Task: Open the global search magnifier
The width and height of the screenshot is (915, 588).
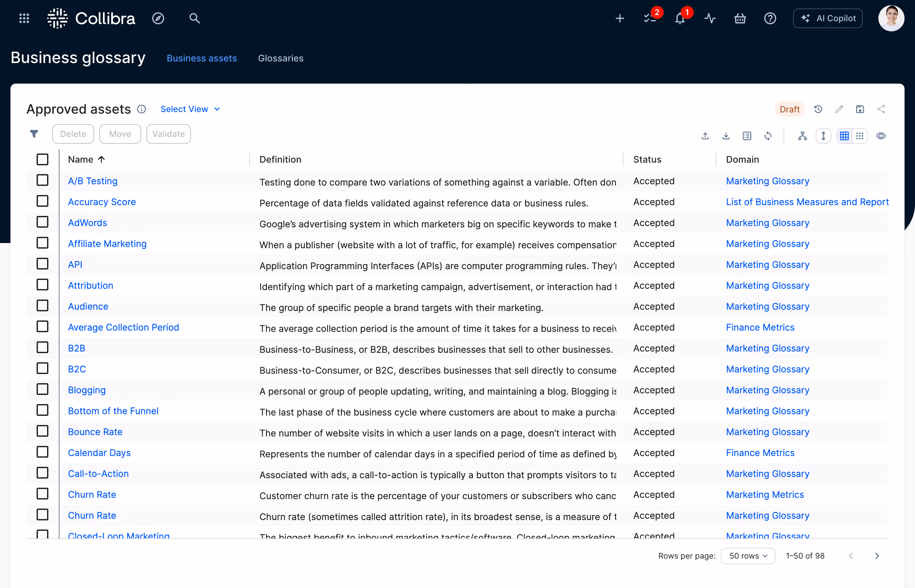Action: point(194,18)
